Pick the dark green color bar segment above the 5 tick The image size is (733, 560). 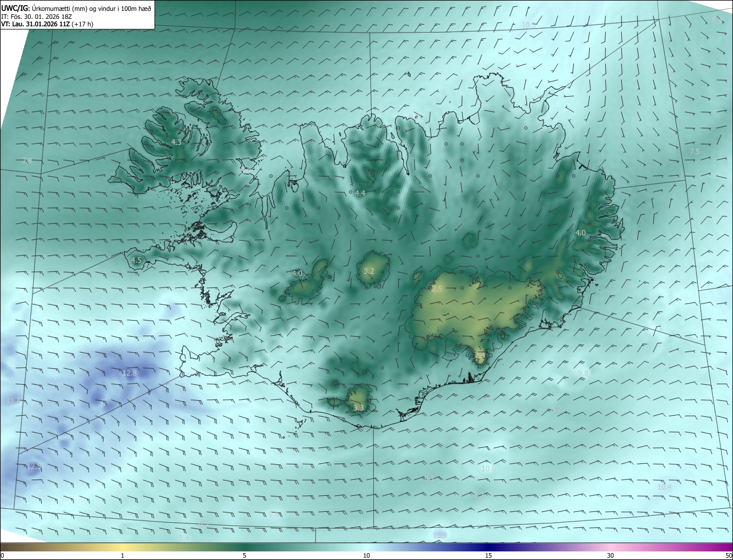pyautogui.click(x=245, y=547)
